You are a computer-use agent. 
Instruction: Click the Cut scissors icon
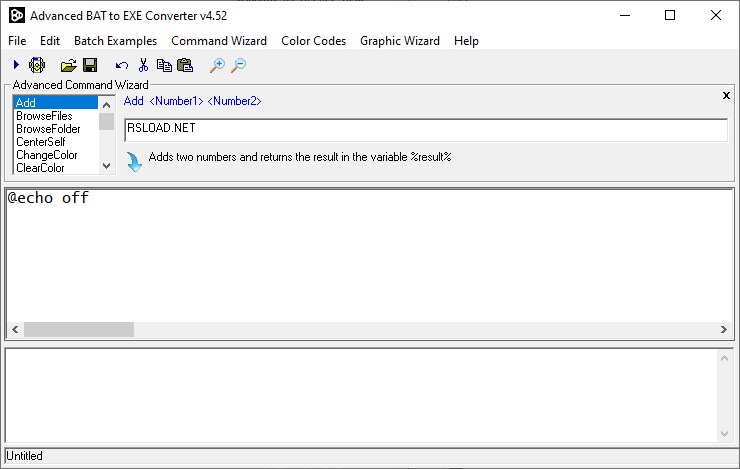(143, 65)
